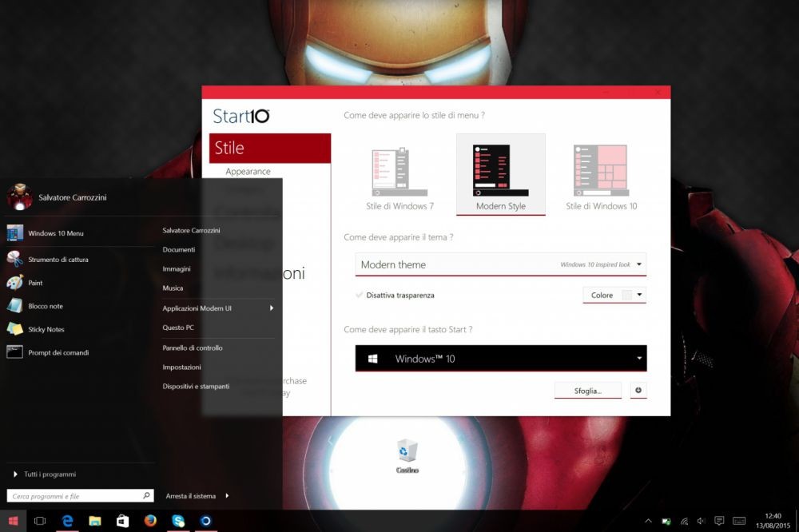Open the Wi-Fi network tray icon
This screenshot has height=532, width=799.
pos(684,521)
